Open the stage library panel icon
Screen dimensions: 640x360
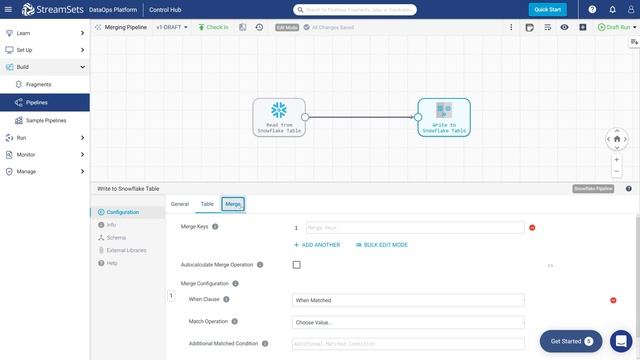pyautogui.click(x=634, y=42)
